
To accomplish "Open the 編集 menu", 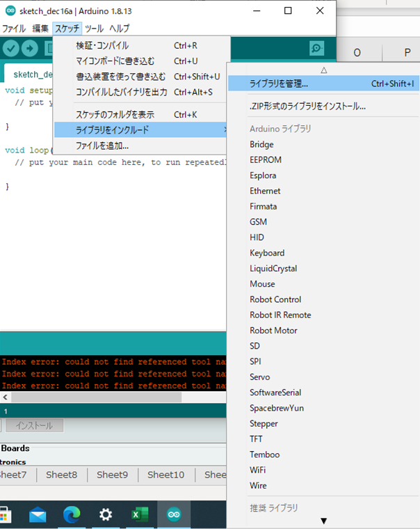I will [x=40, y=29].
